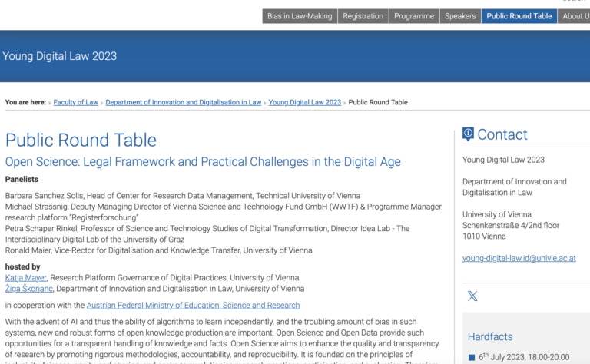Click the 1010 Vienna address line
590x364 pixels.
tap(484, 237)
